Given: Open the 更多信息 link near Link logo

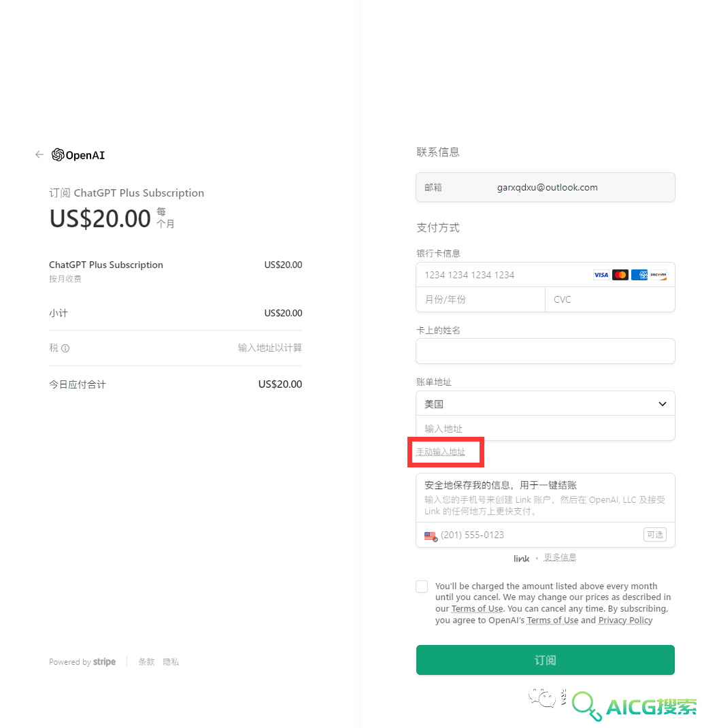Looking at the screenshot, I should (x=560, y=557).
